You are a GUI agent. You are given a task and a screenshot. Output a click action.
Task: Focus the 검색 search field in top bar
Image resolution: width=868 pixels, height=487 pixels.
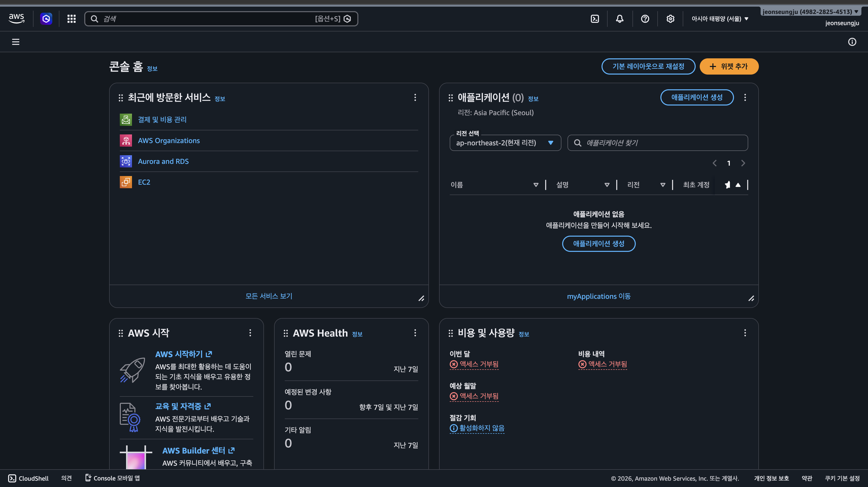click(221, 19)
